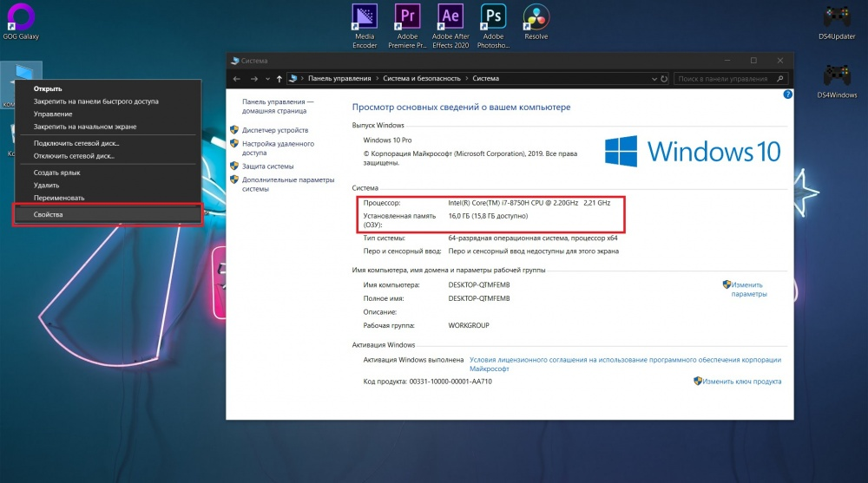Click Система и безопасность breadcrumb

422,79
